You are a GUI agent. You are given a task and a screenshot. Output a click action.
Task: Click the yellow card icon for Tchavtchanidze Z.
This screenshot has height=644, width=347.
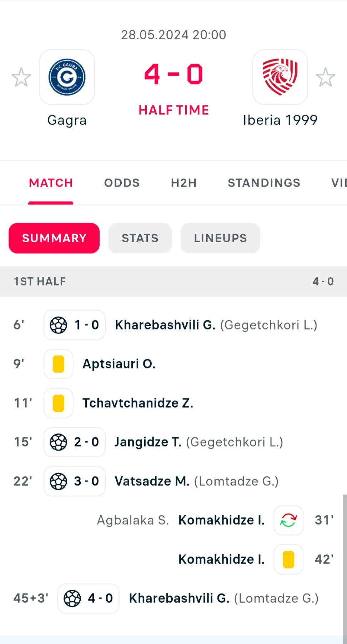pyautogui.click(x=59, y=403)
